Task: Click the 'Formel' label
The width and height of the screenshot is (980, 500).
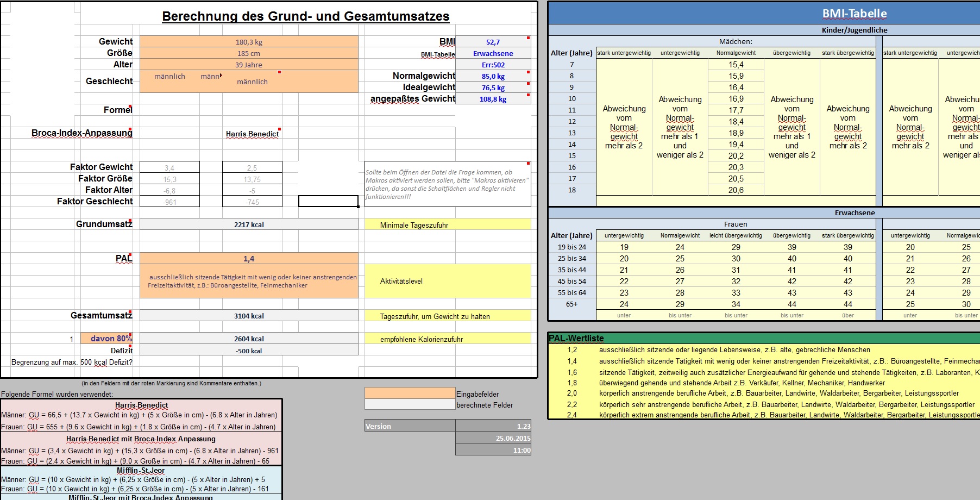Action: pyautogui.click(x=118, y=110)
